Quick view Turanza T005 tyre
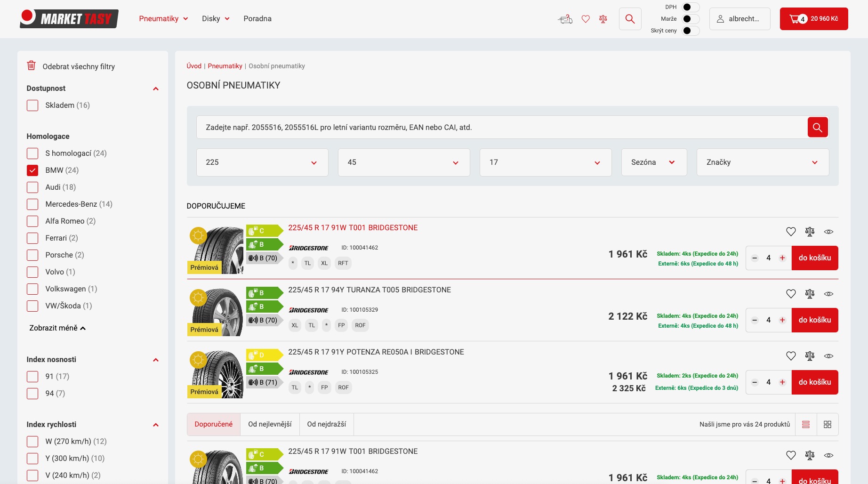The image size is (868, 484). coord(828,294)
